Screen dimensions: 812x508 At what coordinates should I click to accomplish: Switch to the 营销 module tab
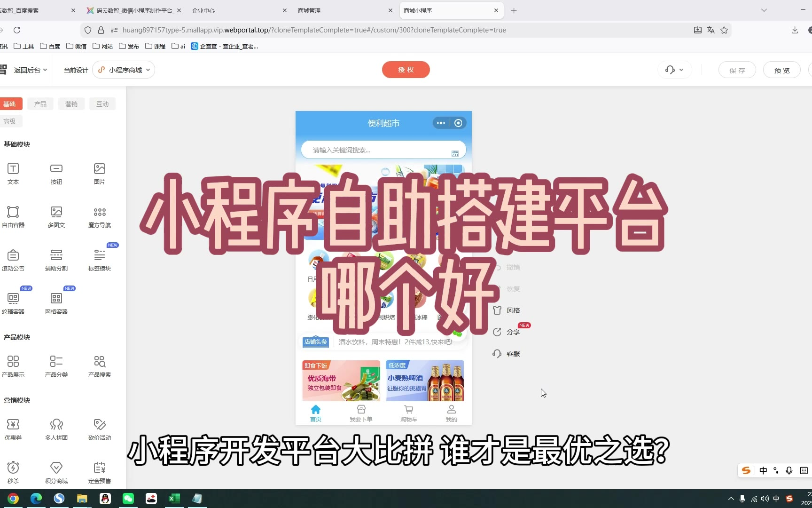(71, 104)
